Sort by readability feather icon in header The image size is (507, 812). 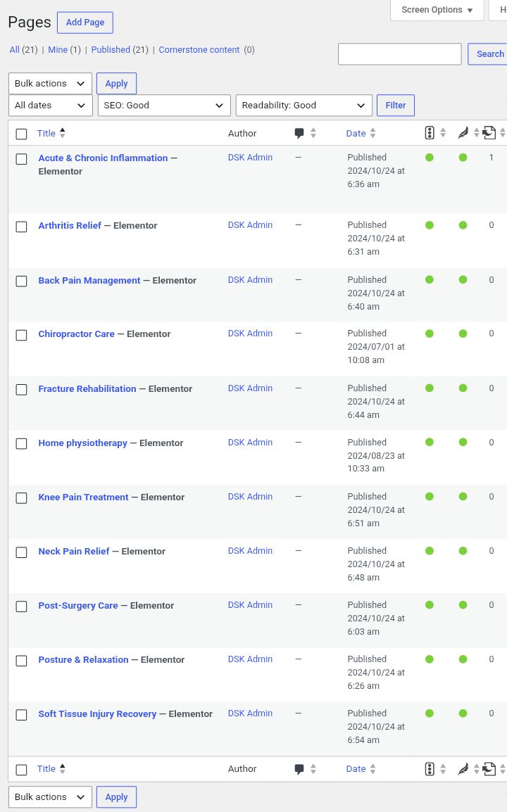point(463,133)
